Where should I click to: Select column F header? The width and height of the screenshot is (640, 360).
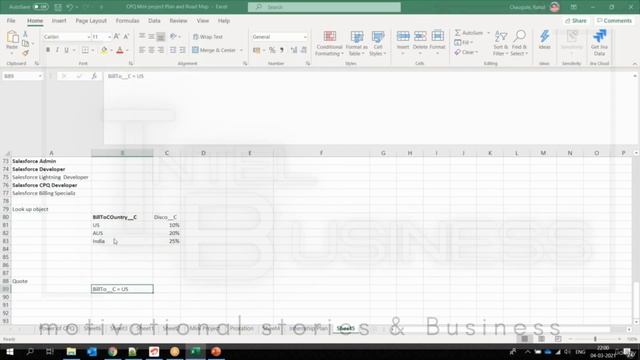[x=321, y=153]
